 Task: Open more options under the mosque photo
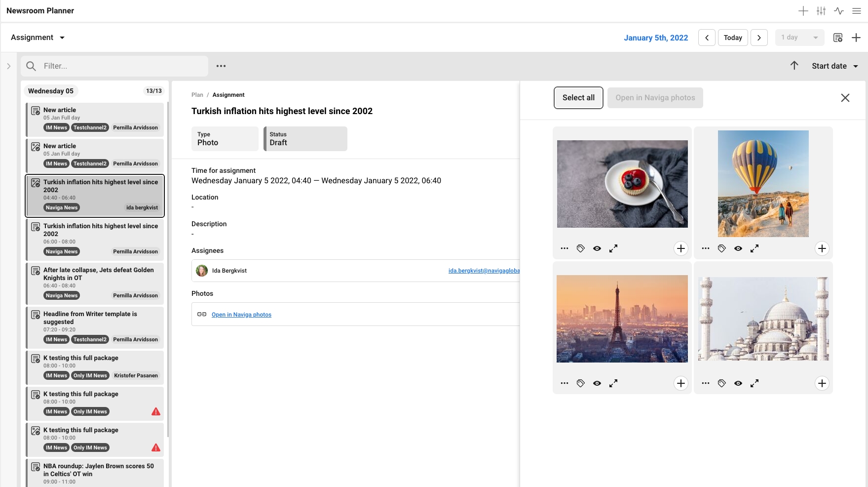point(706,383)
